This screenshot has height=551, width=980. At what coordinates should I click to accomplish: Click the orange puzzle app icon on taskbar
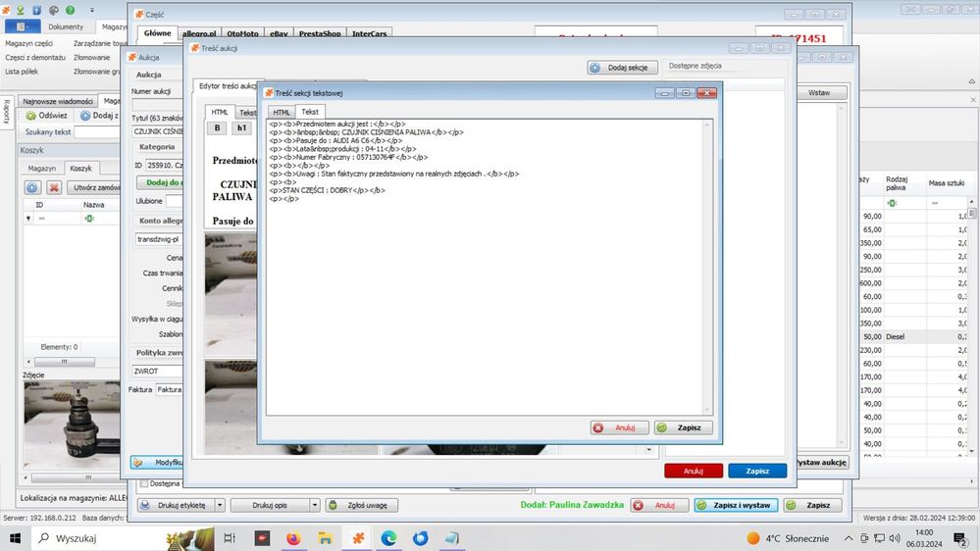358,538
